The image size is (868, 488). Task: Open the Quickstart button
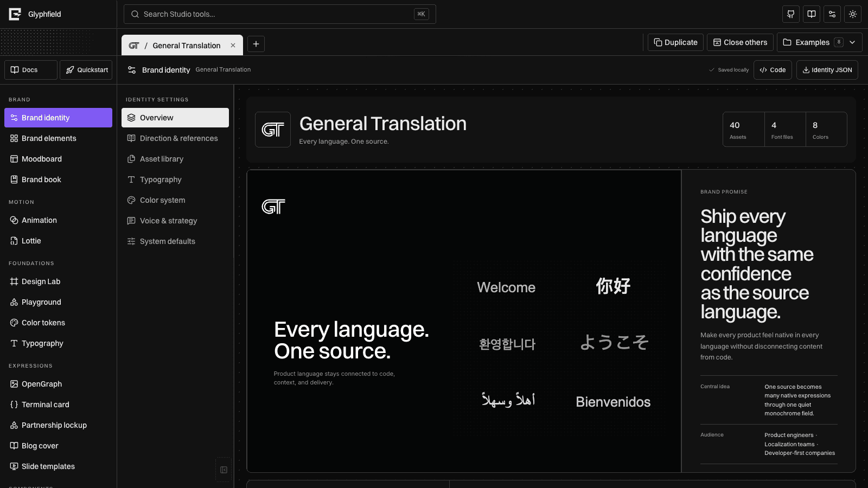point(86,70)
